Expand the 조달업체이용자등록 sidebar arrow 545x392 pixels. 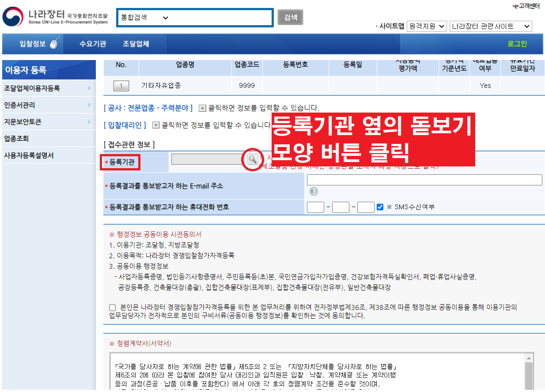click(x=89, y=88)
